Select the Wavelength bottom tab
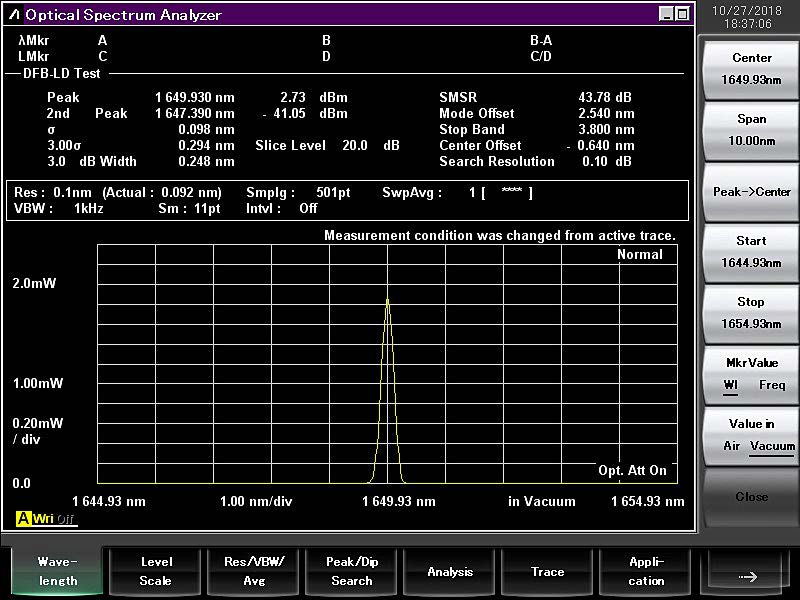This screenshot has width=800, height=600. [57, 571]
